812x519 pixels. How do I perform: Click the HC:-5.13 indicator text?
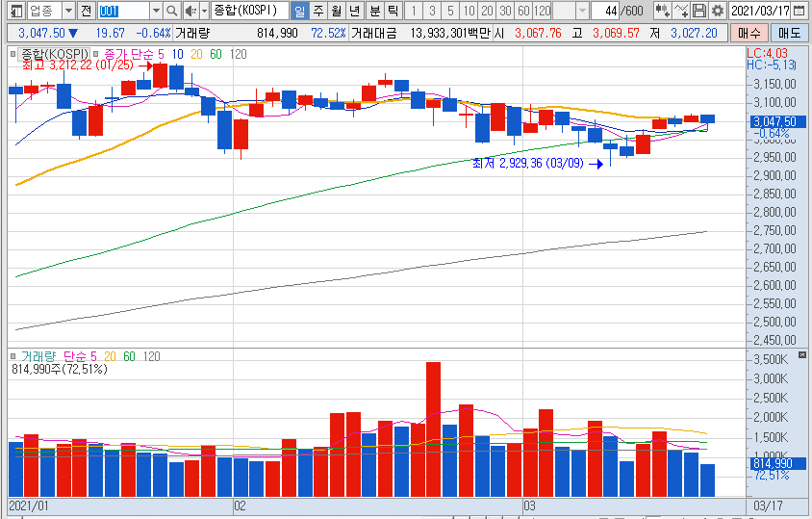(x=771, y=65)
